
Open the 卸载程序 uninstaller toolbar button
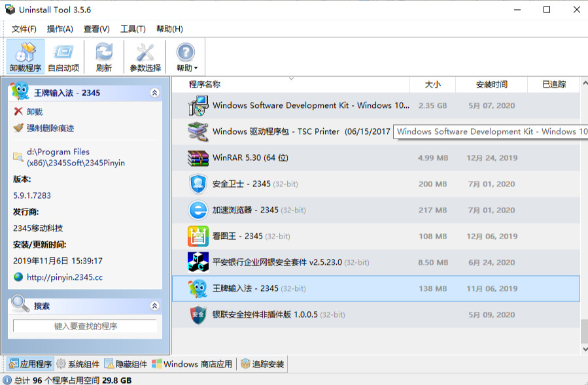point(26,57)
